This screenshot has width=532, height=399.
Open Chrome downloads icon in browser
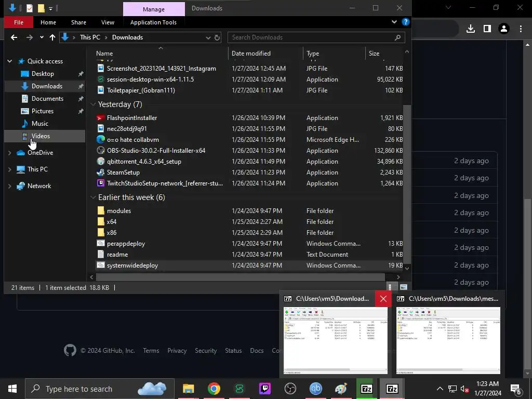[x=471, y=29]
